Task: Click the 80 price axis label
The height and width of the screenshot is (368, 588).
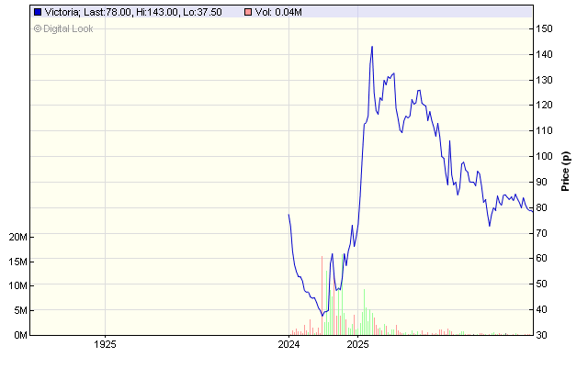Action: (541, 207)
